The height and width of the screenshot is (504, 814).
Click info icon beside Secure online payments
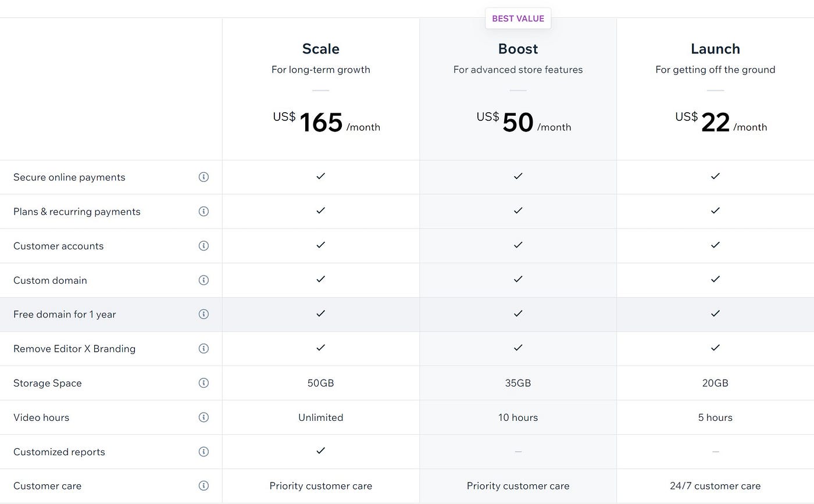coord(203,177)
